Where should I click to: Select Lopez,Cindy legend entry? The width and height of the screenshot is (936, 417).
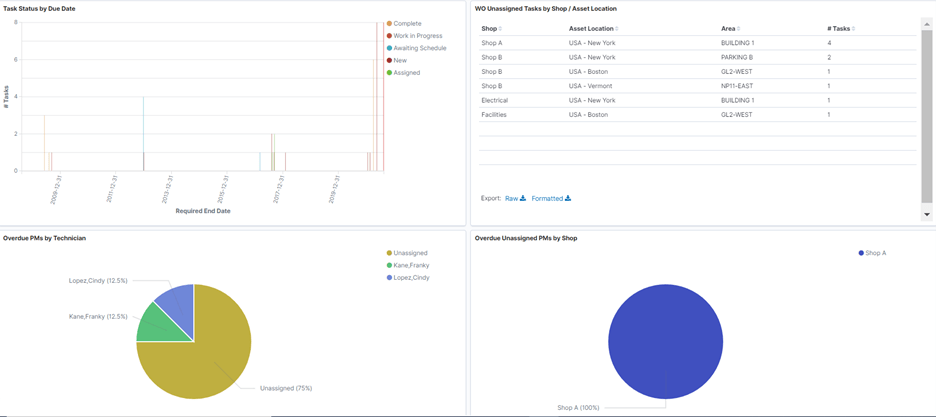[x=408, y=277]
